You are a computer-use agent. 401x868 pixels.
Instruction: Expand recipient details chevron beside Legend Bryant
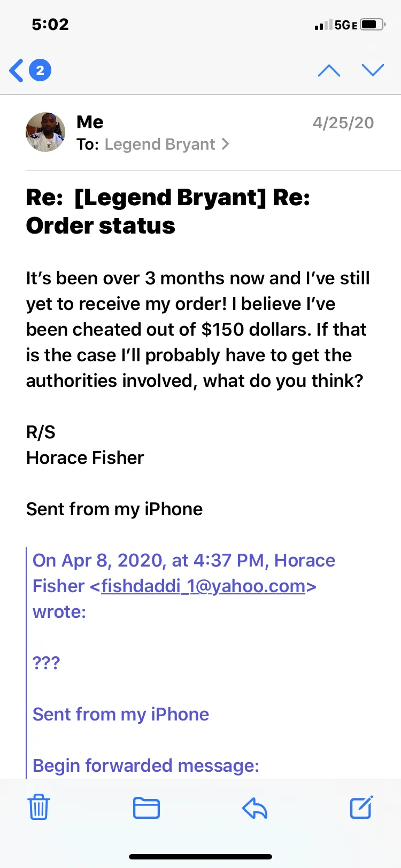tap(225, 144)
